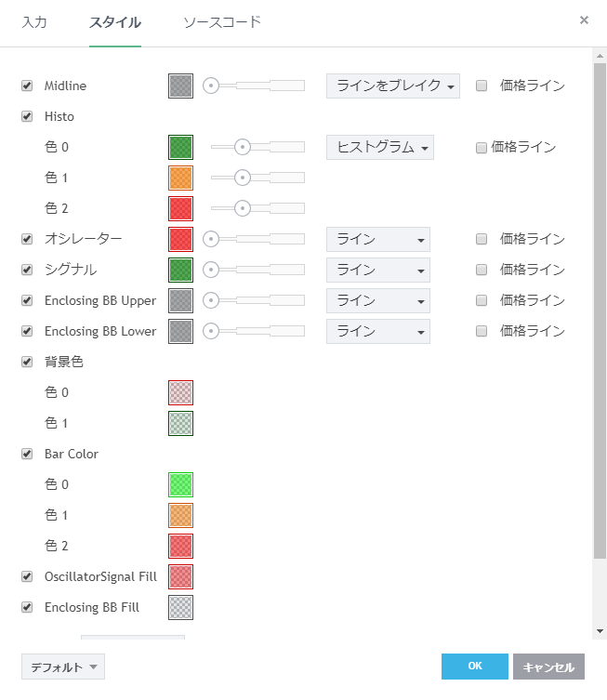
Task: Open the Enclosing BB Upper color swatch
Action: pos(180,300)
